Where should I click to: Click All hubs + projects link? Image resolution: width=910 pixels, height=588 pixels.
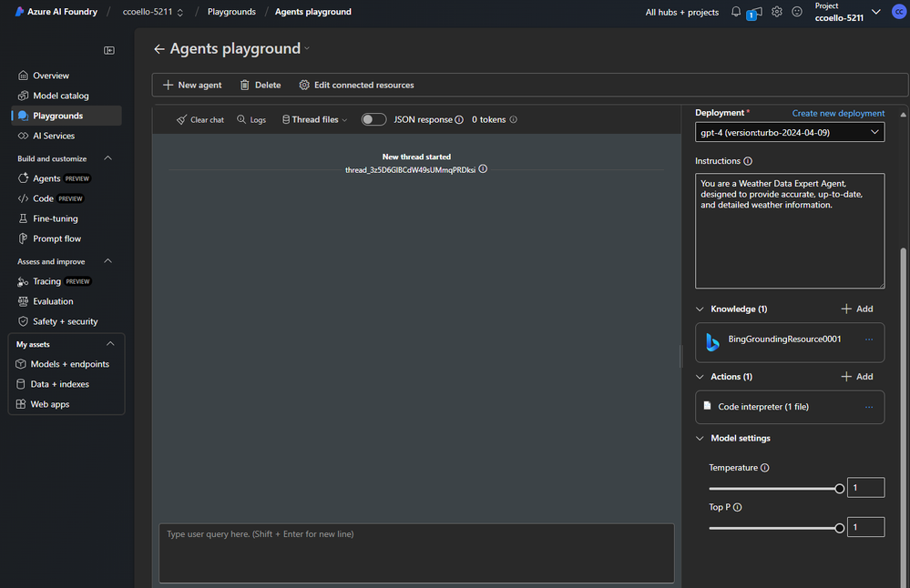[x=682, y=12]
